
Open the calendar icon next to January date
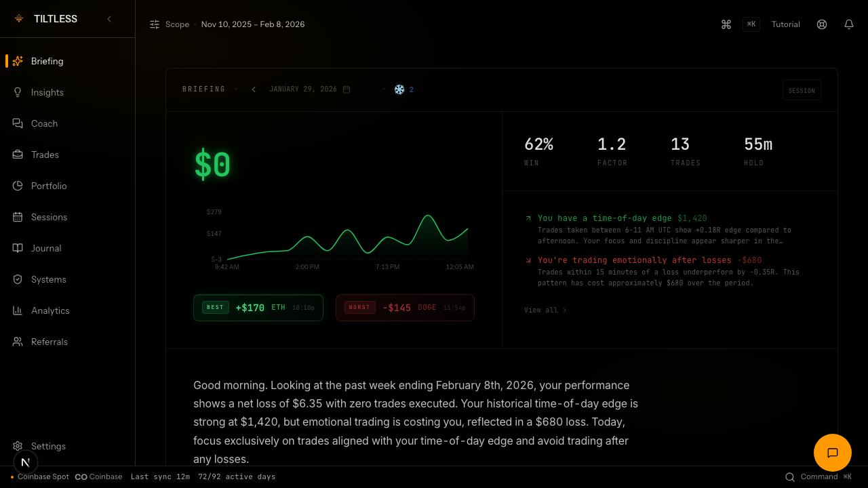coord(347,89)
